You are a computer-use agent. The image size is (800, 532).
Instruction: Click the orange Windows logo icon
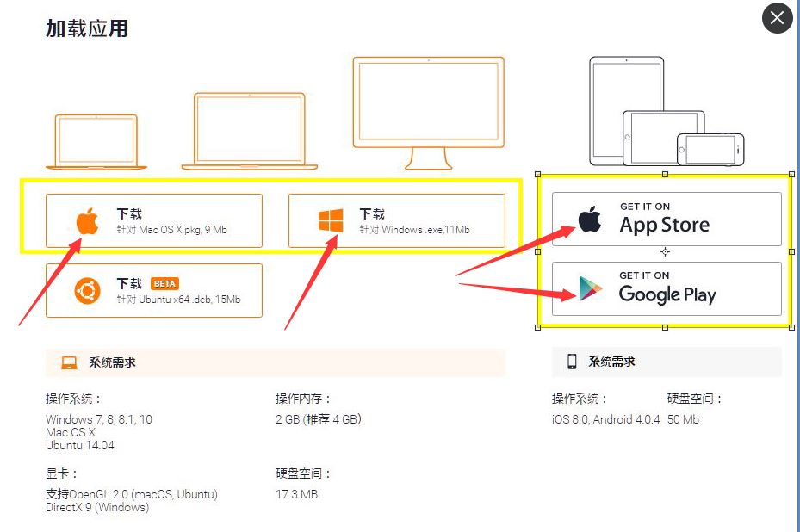[x=331, y=220]
